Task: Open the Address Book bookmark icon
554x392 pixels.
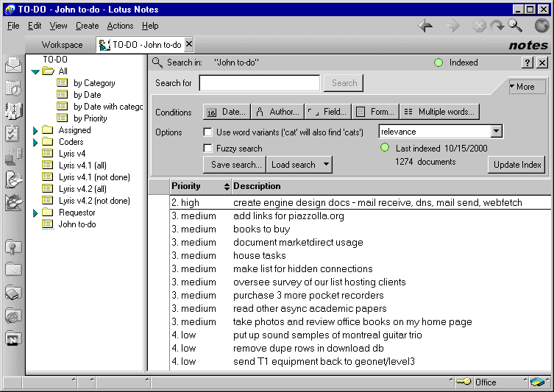Action: click(13, 111)
